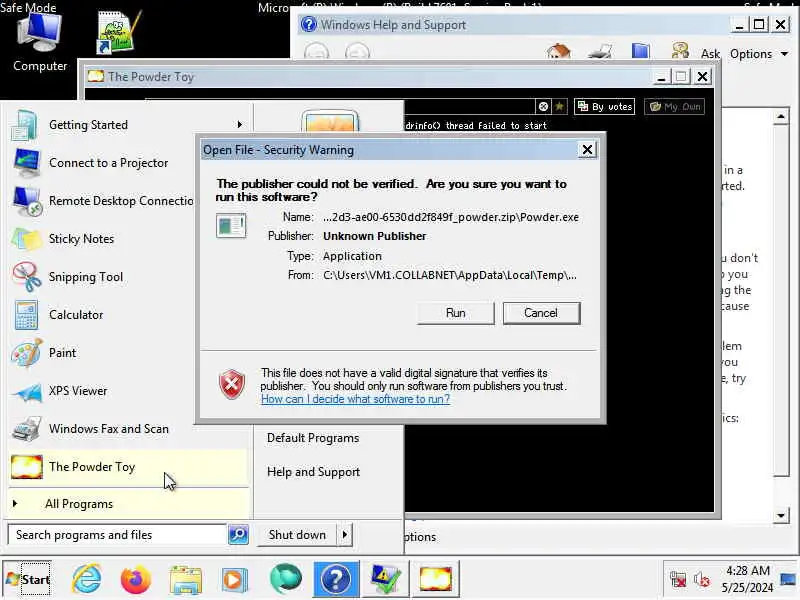Open Help and Support in Start menu
The image size is (800, 600).
pos(313,472)
